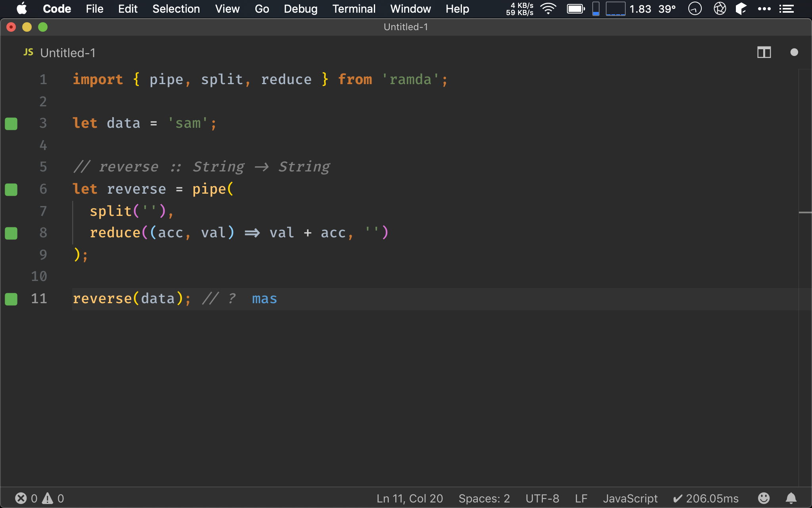Change encoding via UTF-8

point(542,498)
